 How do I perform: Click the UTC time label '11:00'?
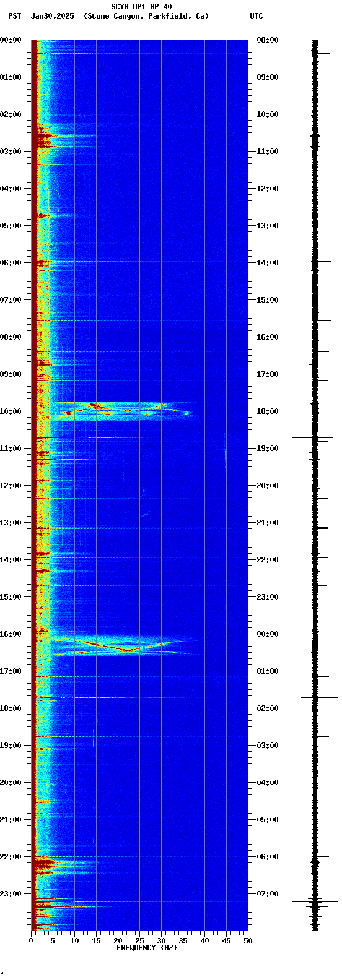(x=268, y=152)
